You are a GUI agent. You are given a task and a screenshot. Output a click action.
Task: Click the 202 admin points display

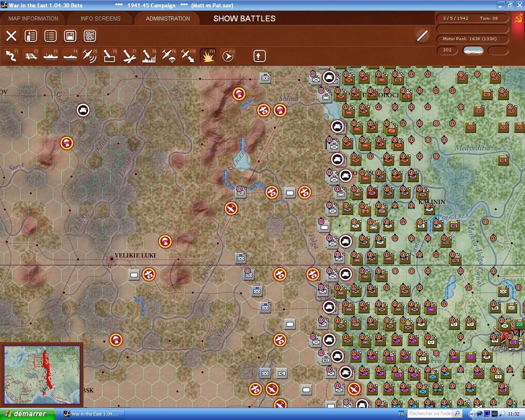[447, 50]
